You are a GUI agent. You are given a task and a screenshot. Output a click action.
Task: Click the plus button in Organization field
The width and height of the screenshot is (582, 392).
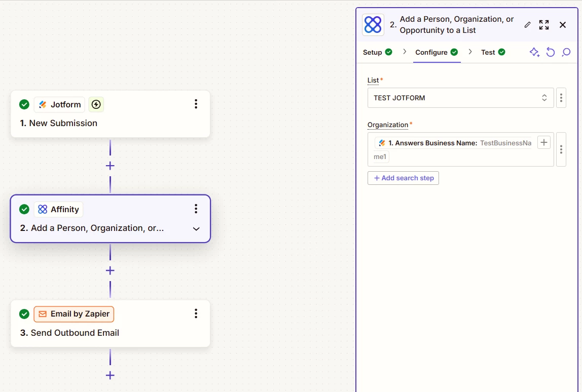point(544,142)
